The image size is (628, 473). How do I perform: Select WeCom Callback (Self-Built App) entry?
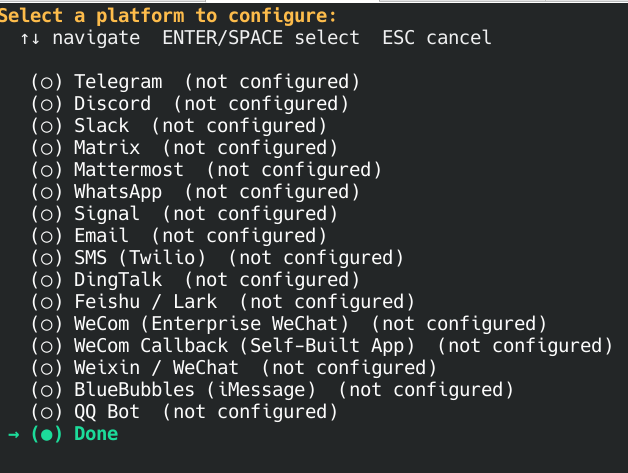pyautogui.click(x=244, y=346)
